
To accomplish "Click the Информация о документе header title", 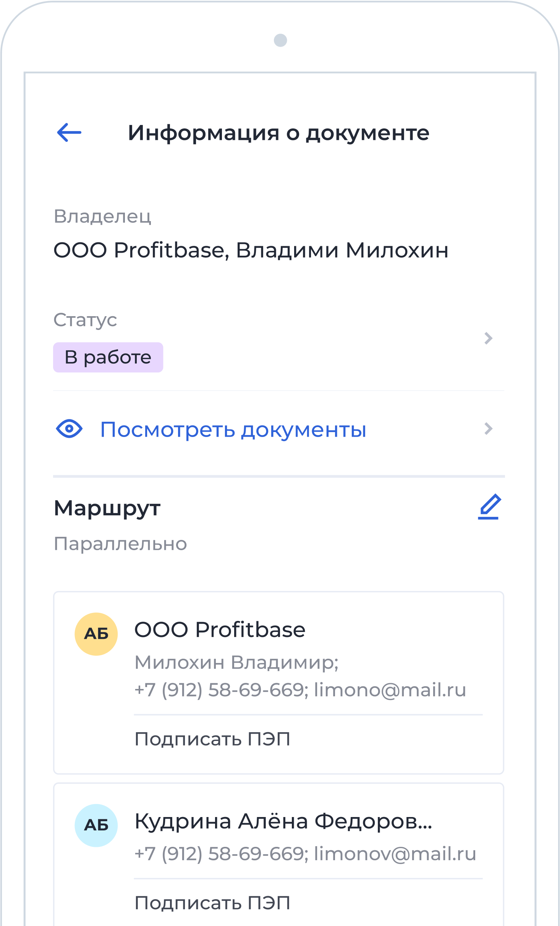I will click(278, 133).
